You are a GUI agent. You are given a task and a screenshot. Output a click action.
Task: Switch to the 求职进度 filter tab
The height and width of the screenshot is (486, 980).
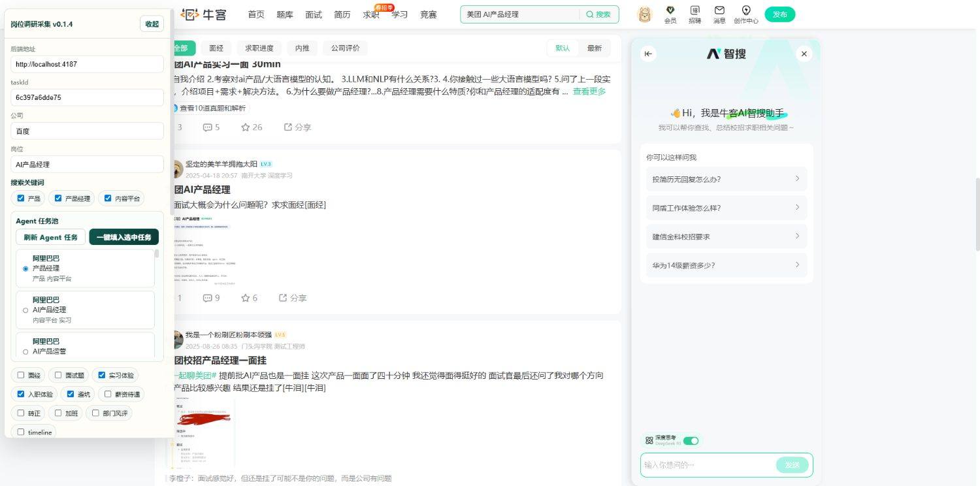tap(259, 48)
